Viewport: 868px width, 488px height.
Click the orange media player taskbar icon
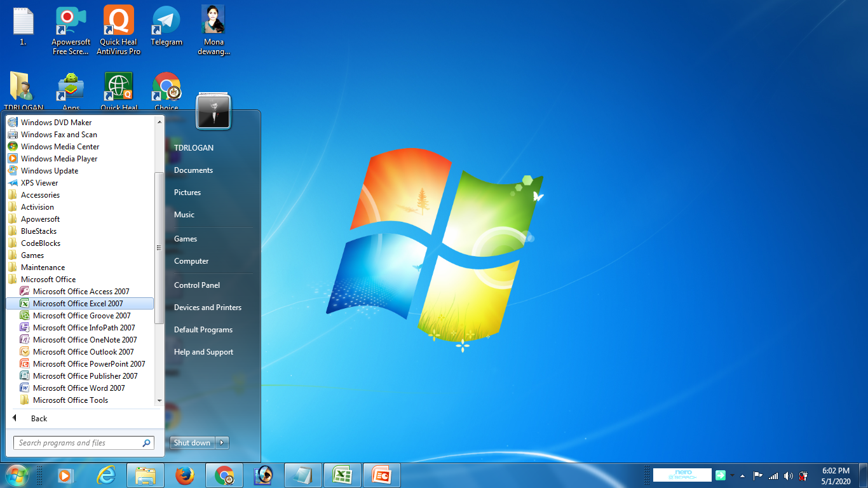pyautogui.click(x=65, y=475)
